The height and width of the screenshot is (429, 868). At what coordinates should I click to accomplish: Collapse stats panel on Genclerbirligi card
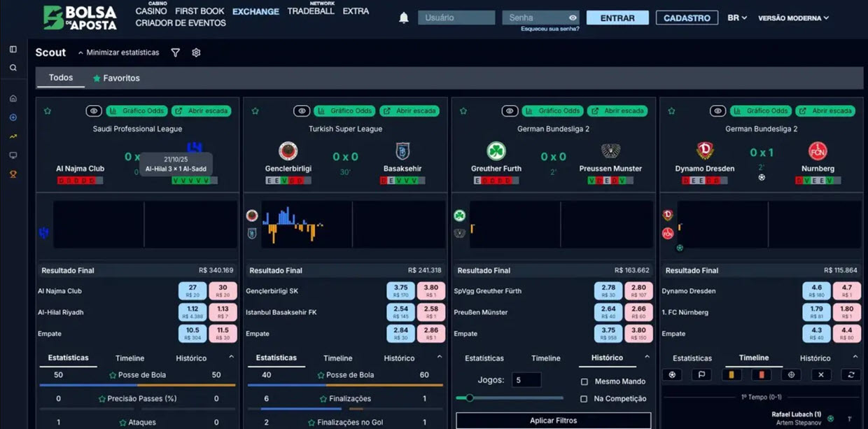click(440, 357)
